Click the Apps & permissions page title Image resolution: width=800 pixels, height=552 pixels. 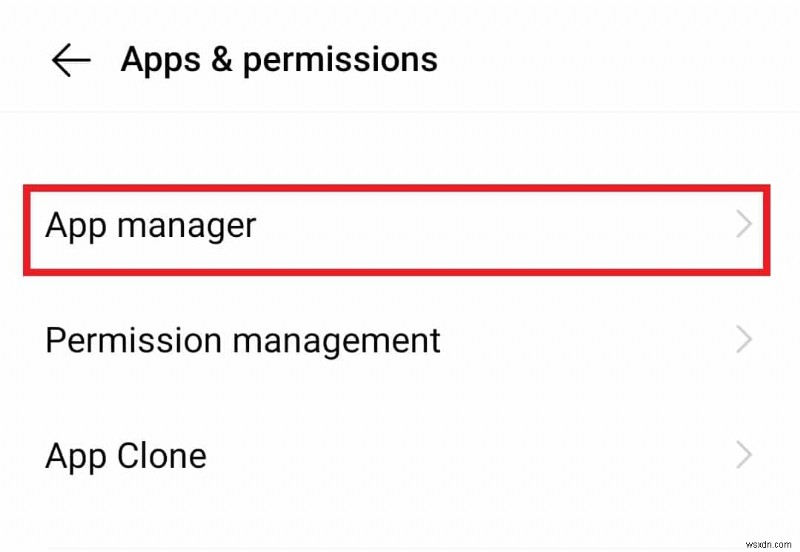point(279,60)
